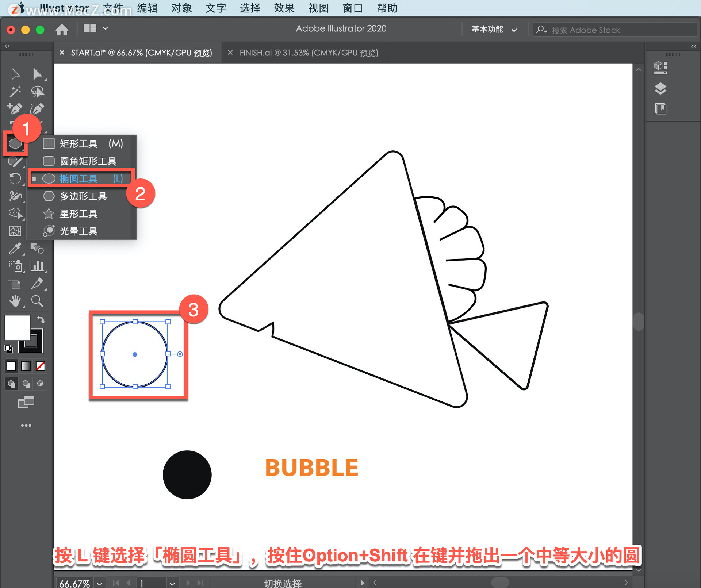The width and height of the screenshot is (701, 588).
Task: Open the 对象 menu
Action: click(x=181, y=8)
